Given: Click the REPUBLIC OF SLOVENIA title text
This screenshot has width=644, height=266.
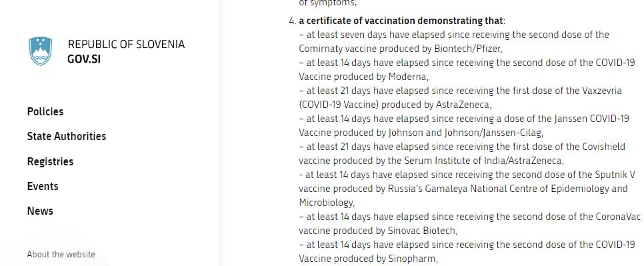Looking at the screenshot, I should pos(126,44).
